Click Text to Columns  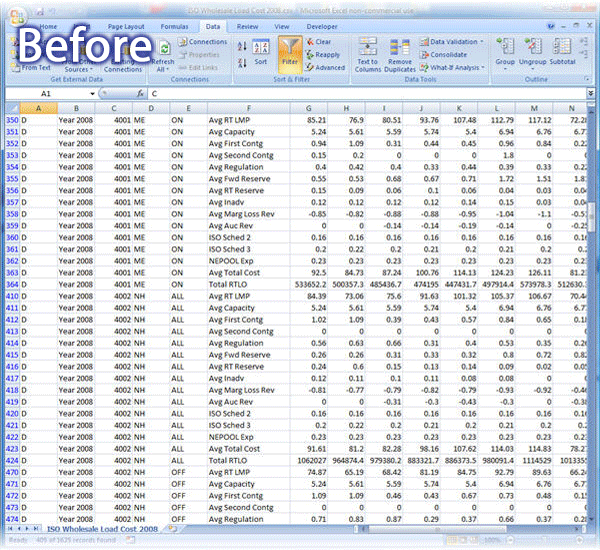[x=368, y=55]
